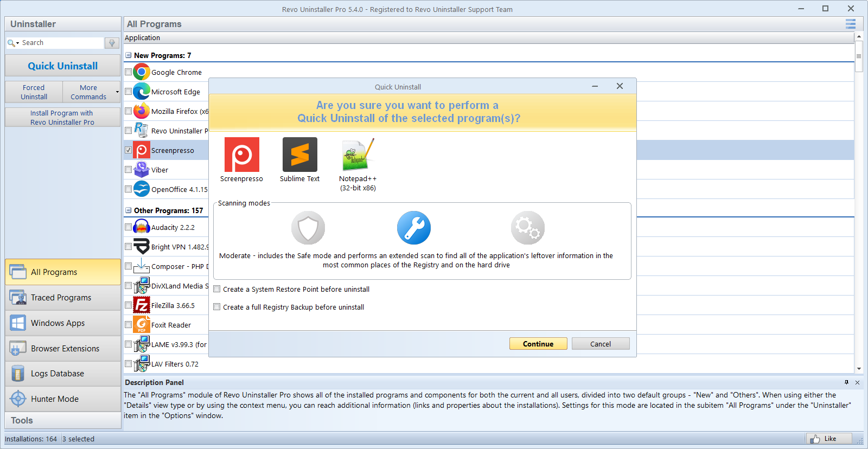Click the Sublime Text icon in the dialog
Viewport: 868px width, 449px height.
(x=299, y=155)
